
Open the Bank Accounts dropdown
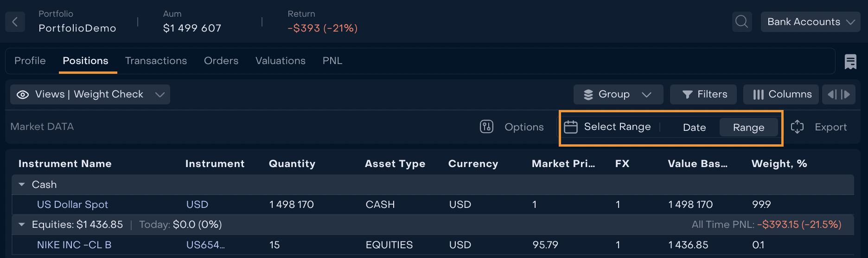[x=810, y=22]
